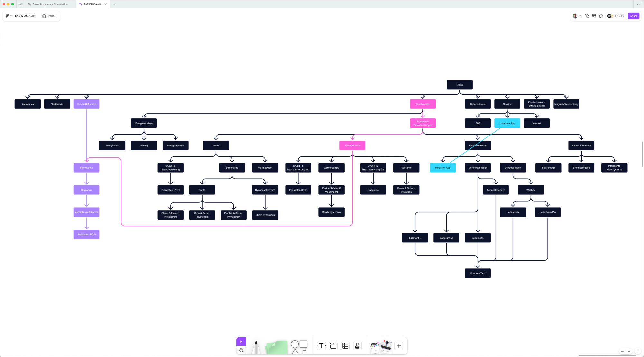Viewport: 644px width, 357px height.
Task: Select the text tool
Action: 321,346
